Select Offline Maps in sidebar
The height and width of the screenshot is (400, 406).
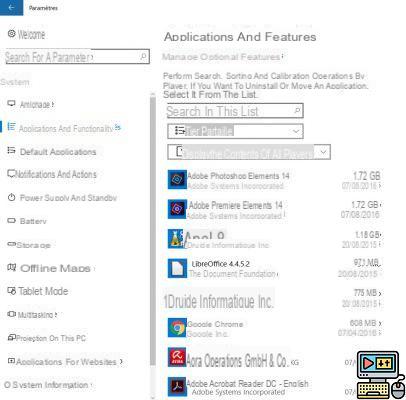[55, 268]
